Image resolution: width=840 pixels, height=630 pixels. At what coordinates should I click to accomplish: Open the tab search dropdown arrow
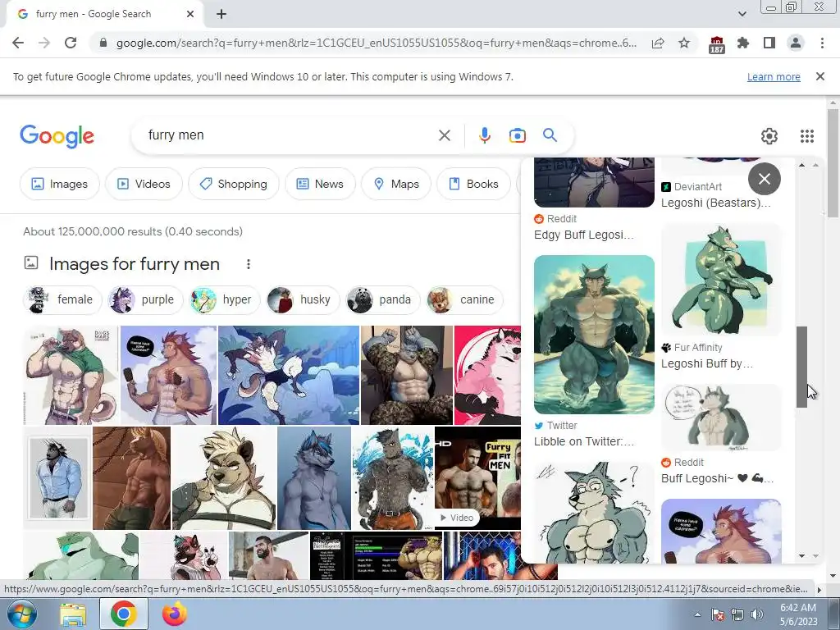pyautogui.click(x=742, y=14)
